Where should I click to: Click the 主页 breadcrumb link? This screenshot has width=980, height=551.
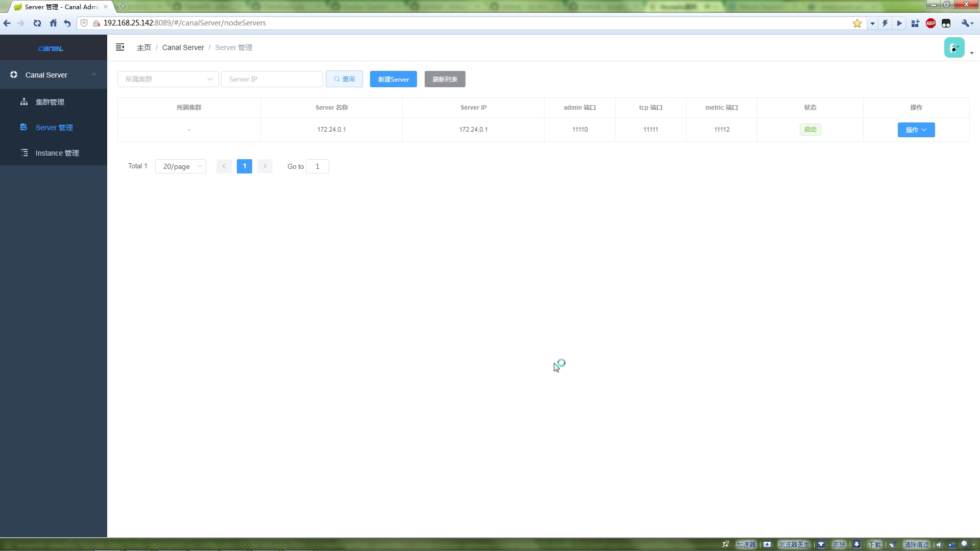(143, 47)
